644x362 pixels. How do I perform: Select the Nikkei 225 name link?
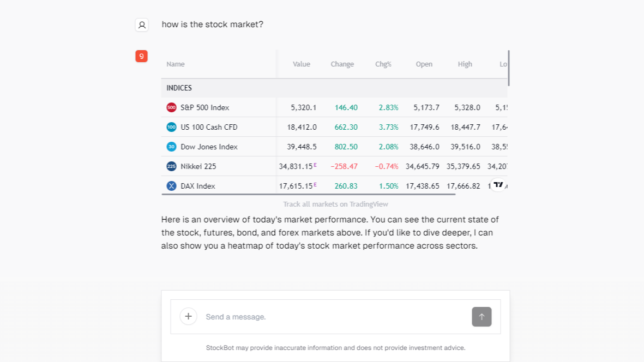[198, 166]
